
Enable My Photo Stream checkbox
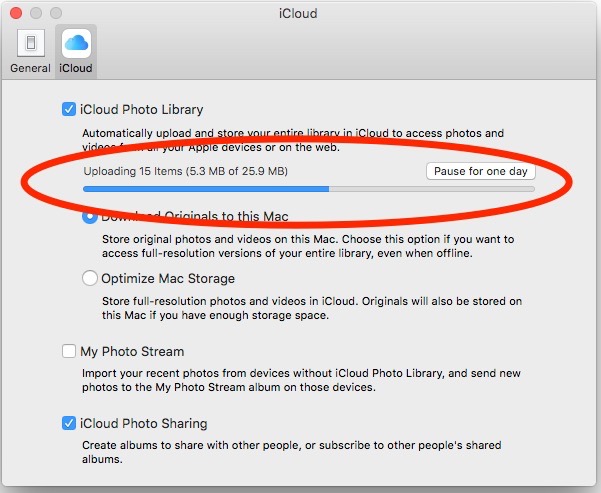pyautogui.click(x=69, y=351)
